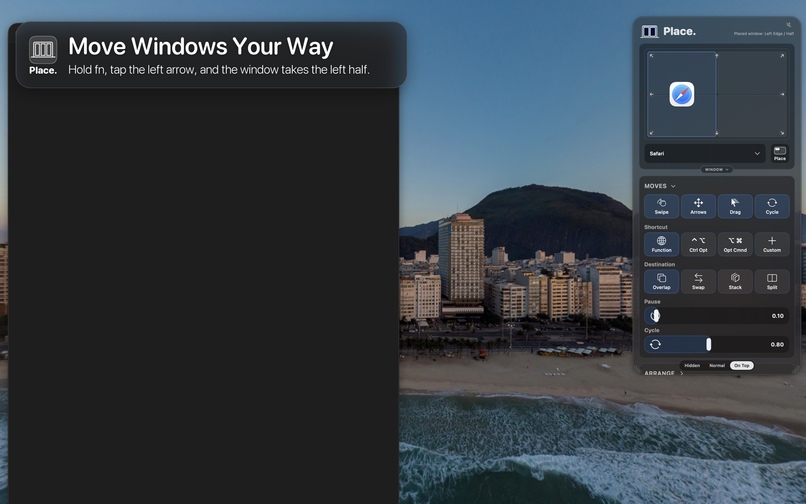Select the Opt Cmnd shortcut
Screen dimensions: 806x504
pyautogui.click(x=735, y=244)
